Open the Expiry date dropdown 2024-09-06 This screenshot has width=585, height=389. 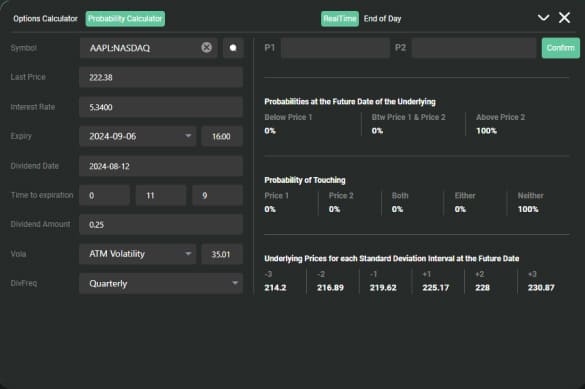137,136
